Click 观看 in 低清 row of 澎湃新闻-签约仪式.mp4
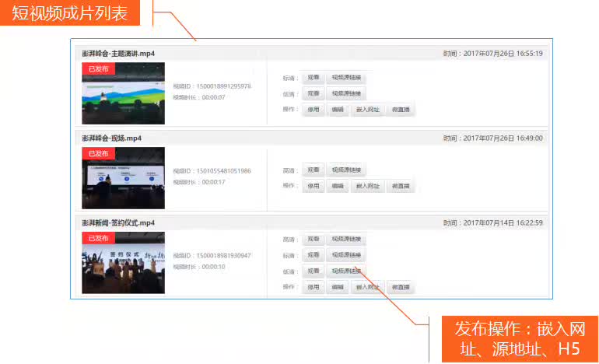Screen dimensions: 599x364 pyautogui.click(x=313, y=271)
